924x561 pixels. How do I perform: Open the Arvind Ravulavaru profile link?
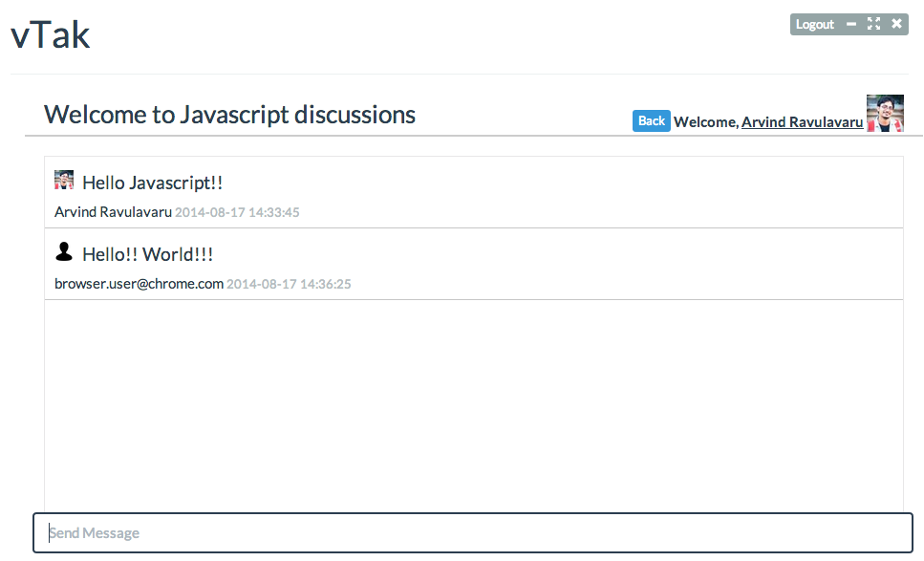coord(802,122)
